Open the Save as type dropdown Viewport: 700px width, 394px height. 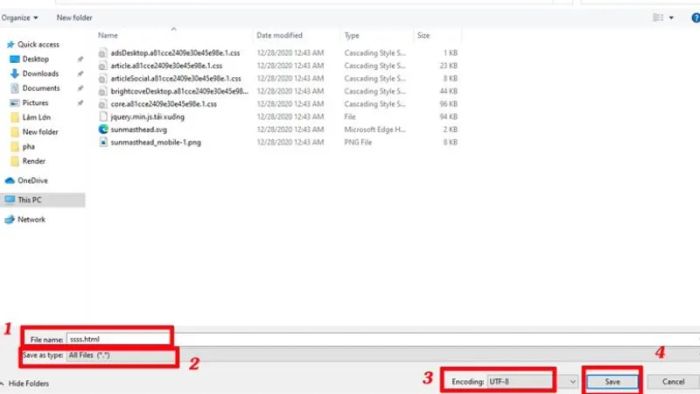click(383, 356)
